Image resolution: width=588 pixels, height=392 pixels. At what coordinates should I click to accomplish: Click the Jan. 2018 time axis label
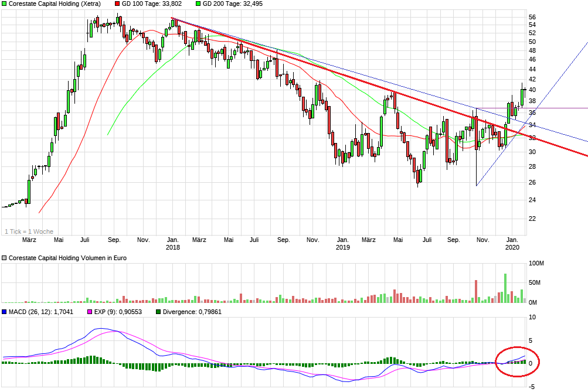click(172, 244)
